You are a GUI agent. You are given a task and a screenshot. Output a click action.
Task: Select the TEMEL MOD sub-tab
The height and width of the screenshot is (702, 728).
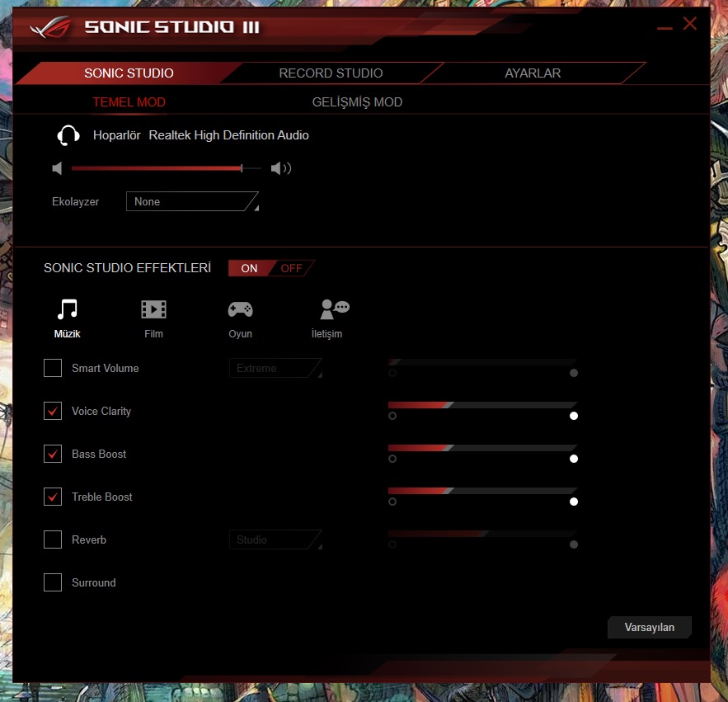129,102
